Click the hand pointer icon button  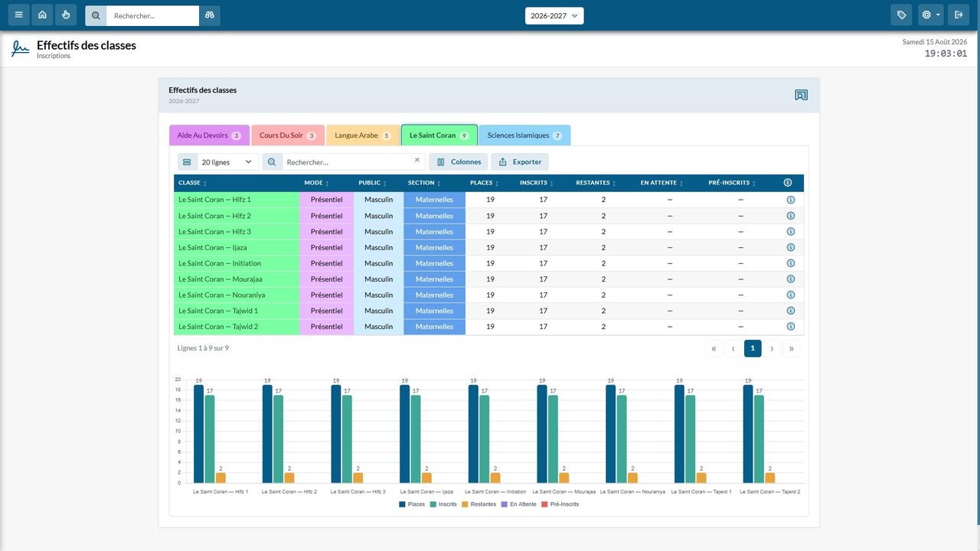click(x=66, y=15)
